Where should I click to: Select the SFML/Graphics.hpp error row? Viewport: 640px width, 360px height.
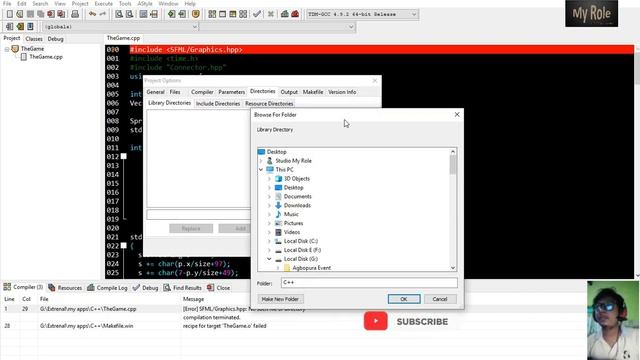pos(294,309)
